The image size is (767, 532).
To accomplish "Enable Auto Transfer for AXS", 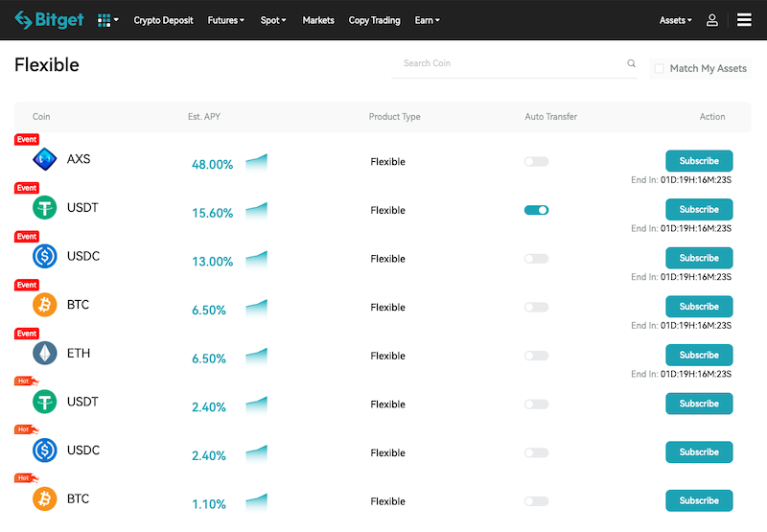I will 536,161.
